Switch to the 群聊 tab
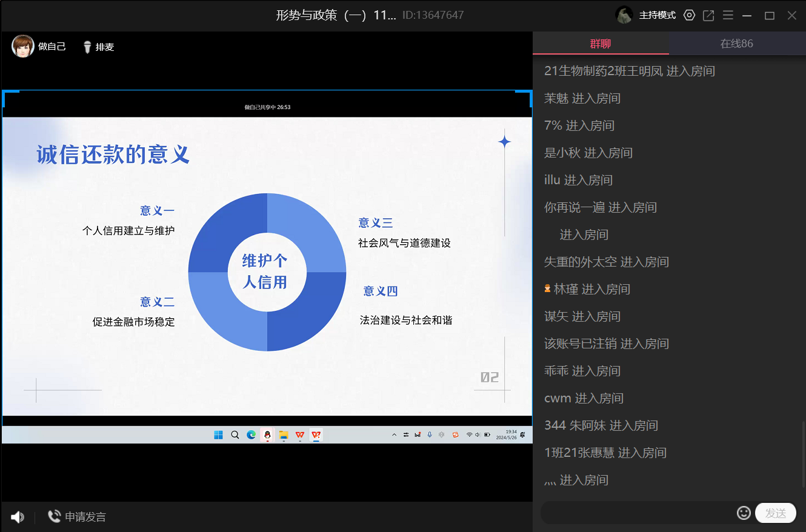Image resolution: width=806 pixels, height=532 pixels. coord(601,44)
